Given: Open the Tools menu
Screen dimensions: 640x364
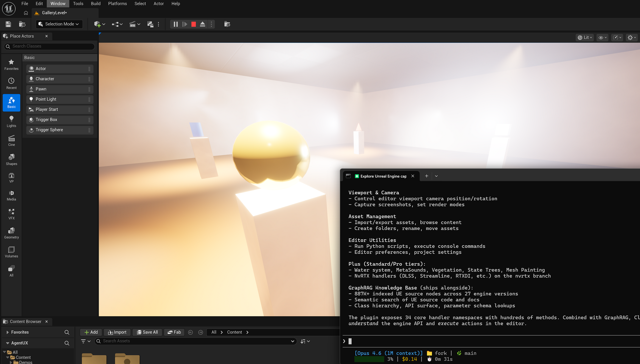Looking at the screenshot, I should (x=78, y=3).
